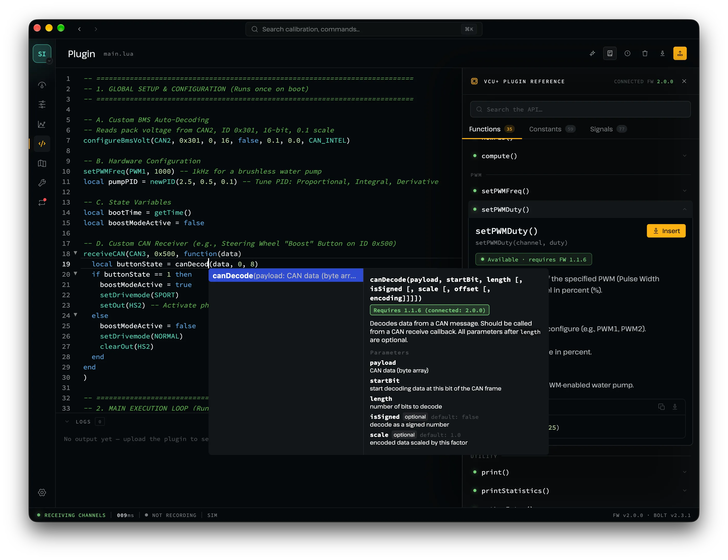
Task: Open settings gear in the sidebar
Action: (42, 492)
